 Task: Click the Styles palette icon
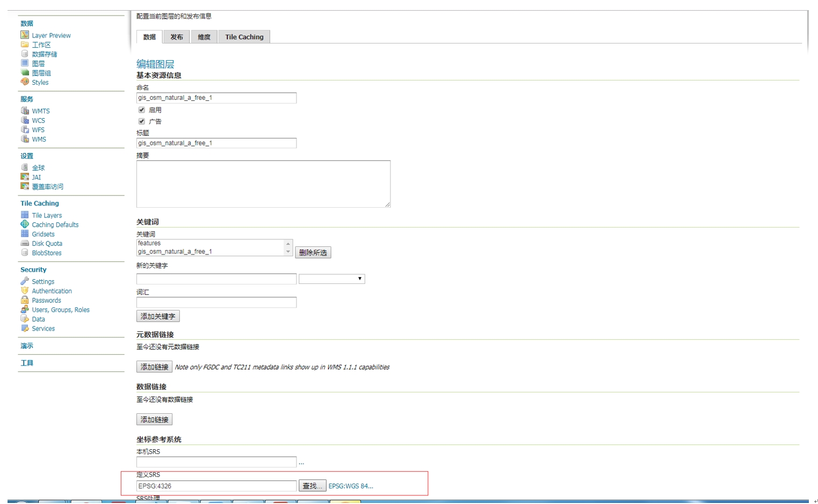[x=25, y=82]
